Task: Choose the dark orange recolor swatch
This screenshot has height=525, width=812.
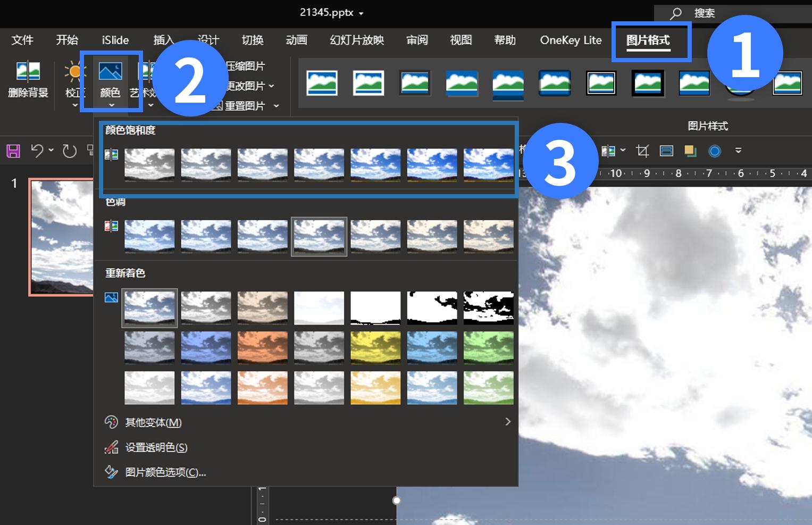Action: (262, 347)
